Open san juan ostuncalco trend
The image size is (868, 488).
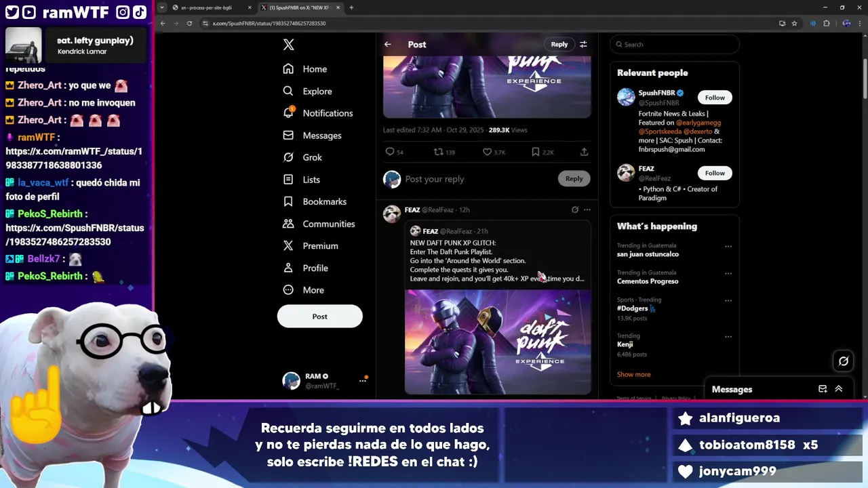648,254
